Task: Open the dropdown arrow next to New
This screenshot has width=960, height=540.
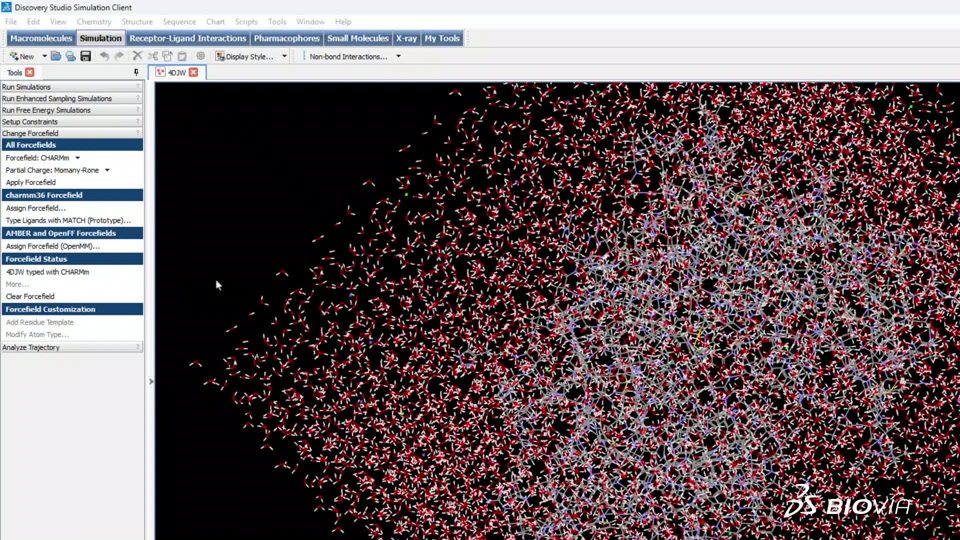Action: pos(44,56)
